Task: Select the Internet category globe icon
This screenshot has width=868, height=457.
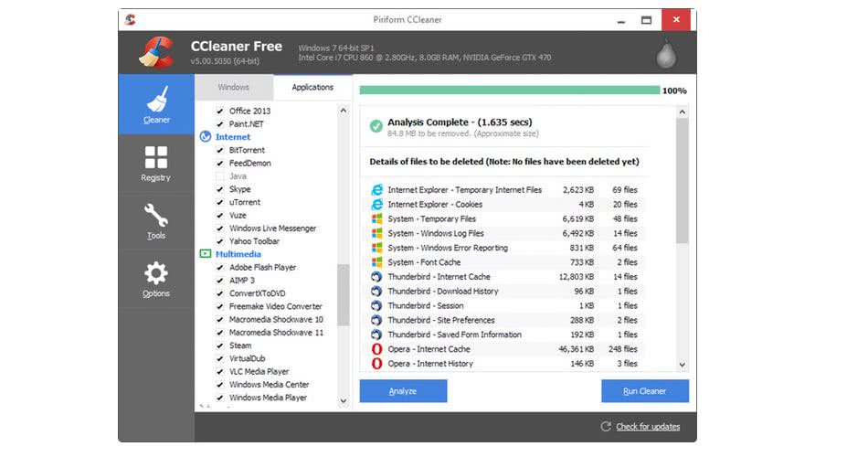Action: coord(206,137)
